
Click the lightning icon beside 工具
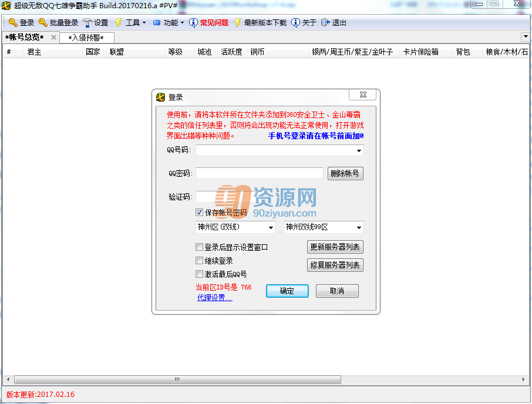(119, 23)
